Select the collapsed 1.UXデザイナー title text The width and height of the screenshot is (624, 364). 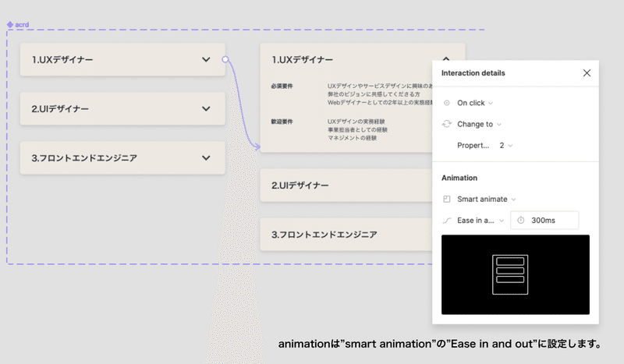point(62,60)
